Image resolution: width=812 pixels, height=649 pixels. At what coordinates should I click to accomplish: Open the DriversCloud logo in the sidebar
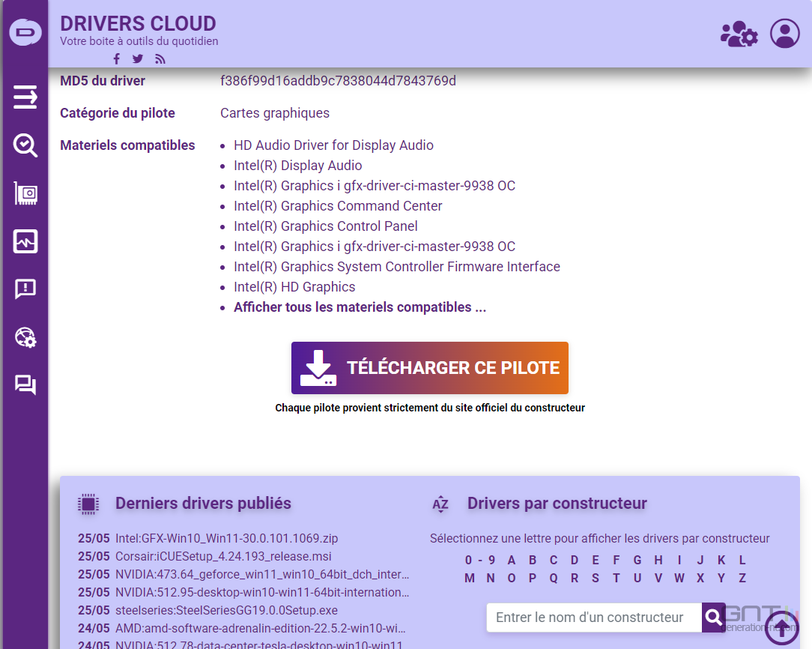tap(25, 31)
